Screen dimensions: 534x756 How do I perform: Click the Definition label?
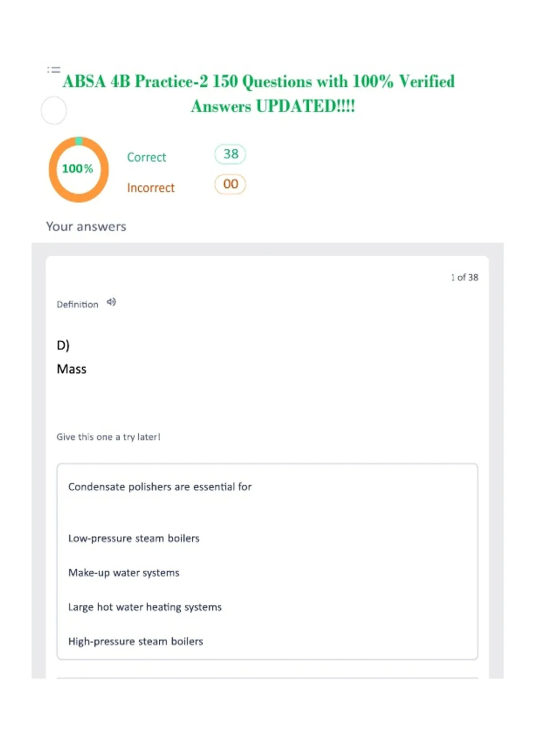point(77,305)
